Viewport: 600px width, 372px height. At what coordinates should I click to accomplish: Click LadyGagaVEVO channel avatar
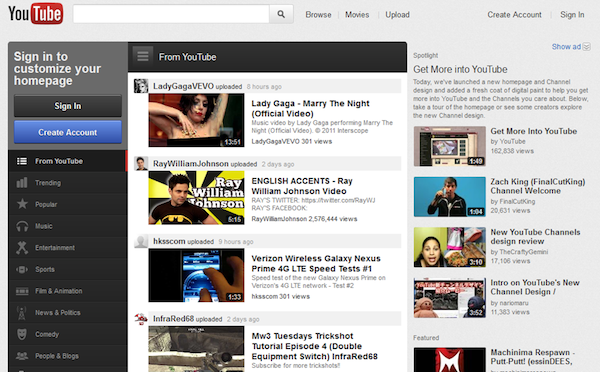point(141,86)
